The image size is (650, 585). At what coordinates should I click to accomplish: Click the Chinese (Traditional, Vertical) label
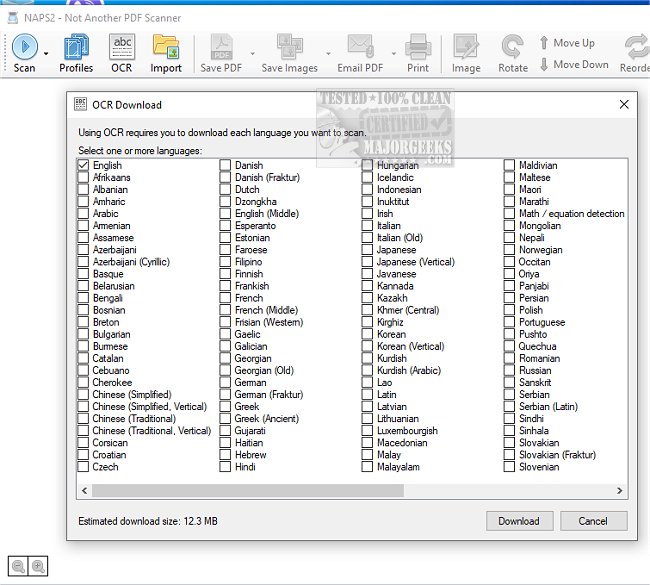click(x=152, y=430)
